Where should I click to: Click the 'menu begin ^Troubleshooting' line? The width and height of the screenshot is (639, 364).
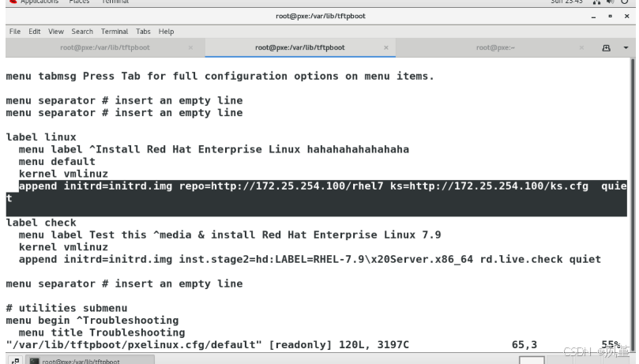92,321
